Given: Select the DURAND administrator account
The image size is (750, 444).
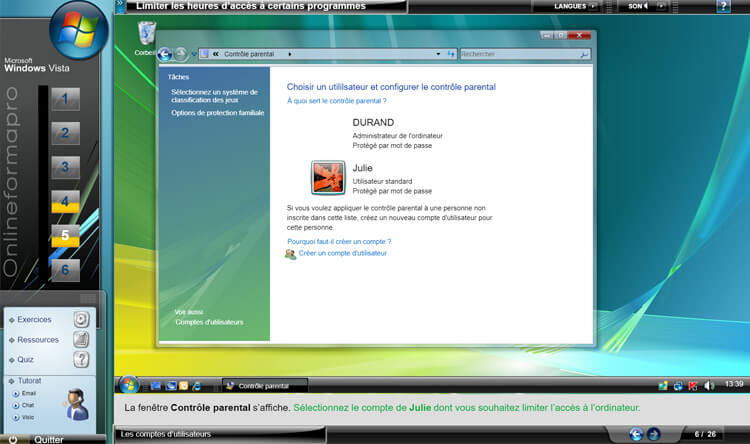Looking at the screenshot, I should pos(373,122).
